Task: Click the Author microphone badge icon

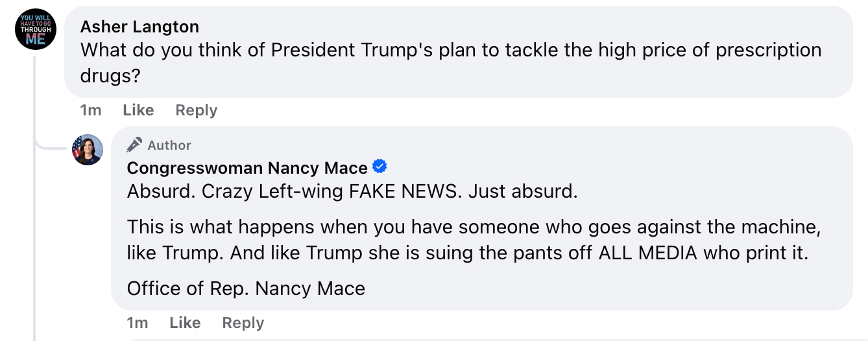Action: pos(134,145)
